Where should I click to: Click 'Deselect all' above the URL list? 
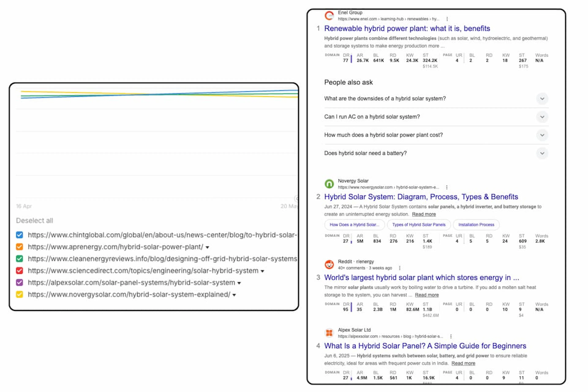point(34,221)
